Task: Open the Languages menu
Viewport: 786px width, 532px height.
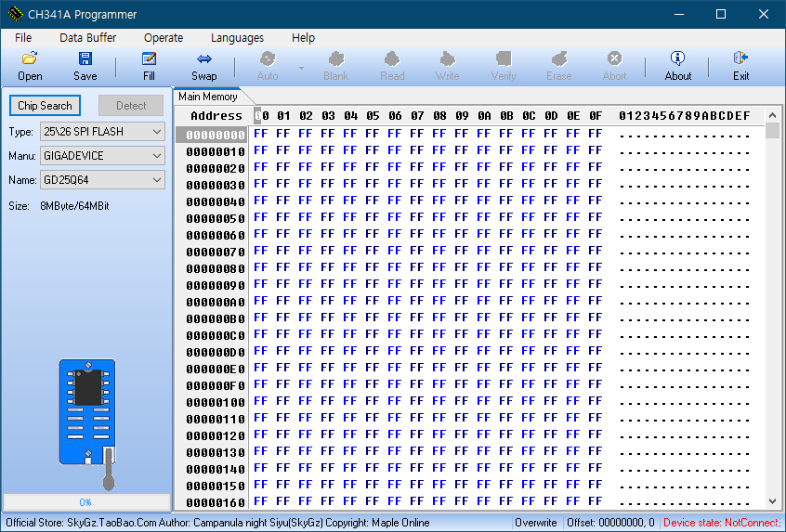Action: pyautogui.click(x=237, y=37)
